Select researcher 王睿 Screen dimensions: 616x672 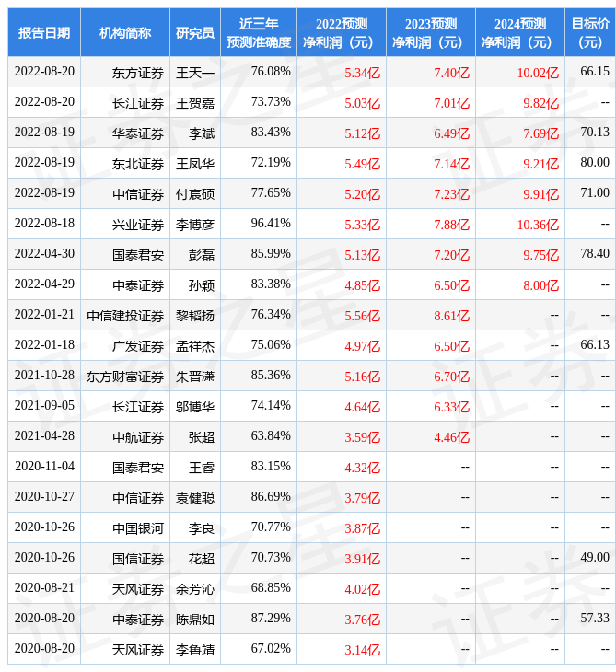[x=202, y=469]
